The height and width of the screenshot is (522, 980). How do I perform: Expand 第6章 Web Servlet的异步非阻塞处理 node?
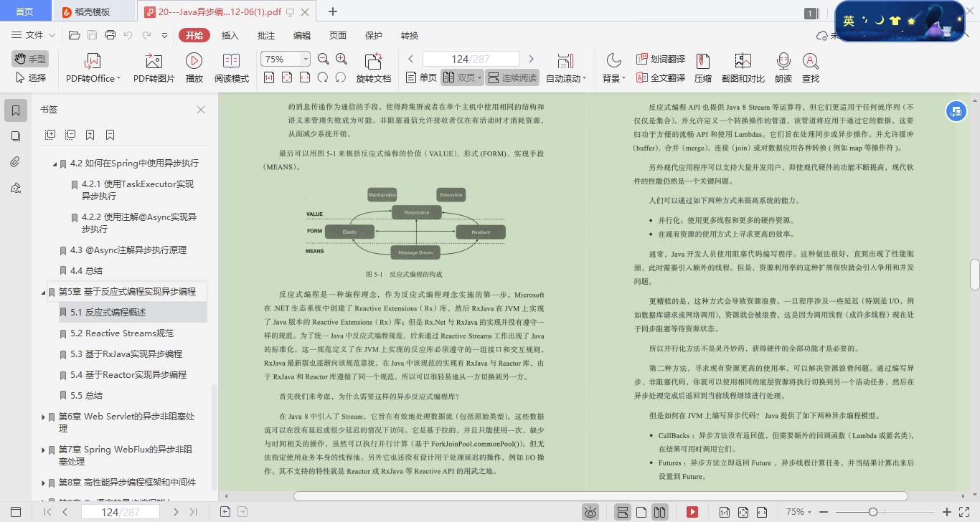pyautogui.click(x=43, y=417)
